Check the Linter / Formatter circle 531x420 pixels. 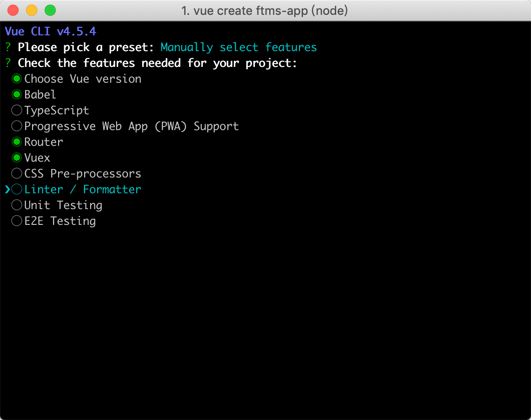[17, 190]
